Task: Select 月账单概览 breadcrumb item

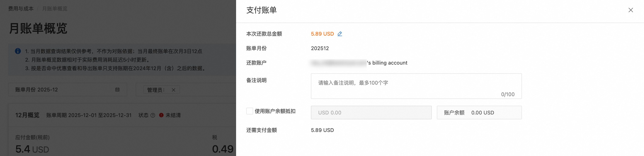Action: (54, 9)
